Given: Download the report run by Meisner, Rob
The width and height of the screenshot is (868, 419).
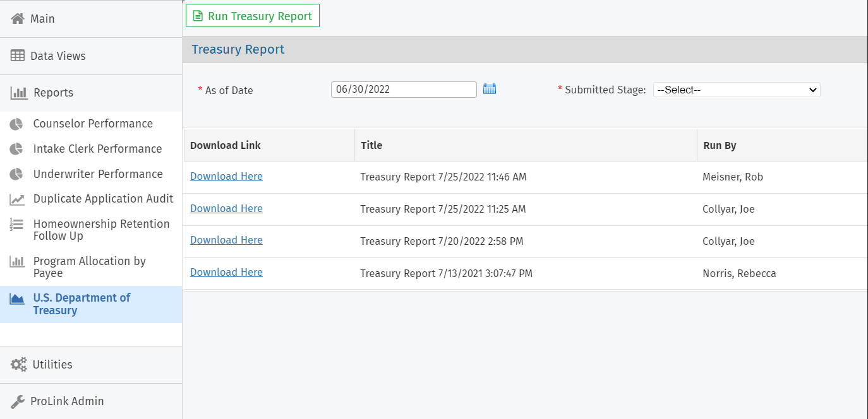Looking at the screenshot, I should click(x=226, y=176).
